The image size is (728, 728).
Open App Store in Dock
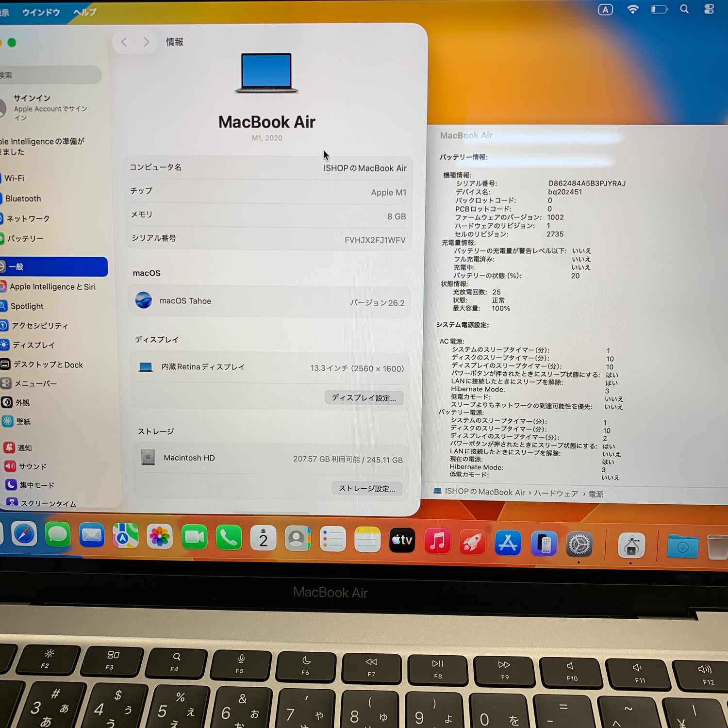pos(508,543)
